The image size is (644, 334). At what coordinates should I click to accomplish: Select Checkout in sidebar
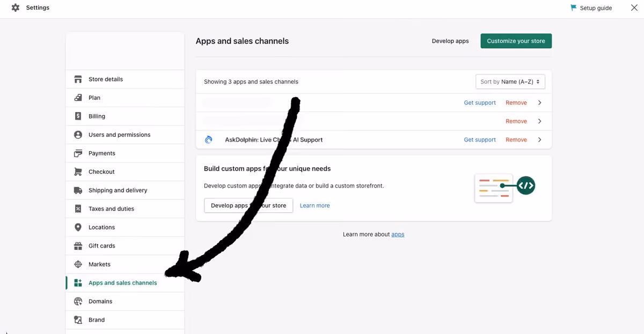coord(125,172)
